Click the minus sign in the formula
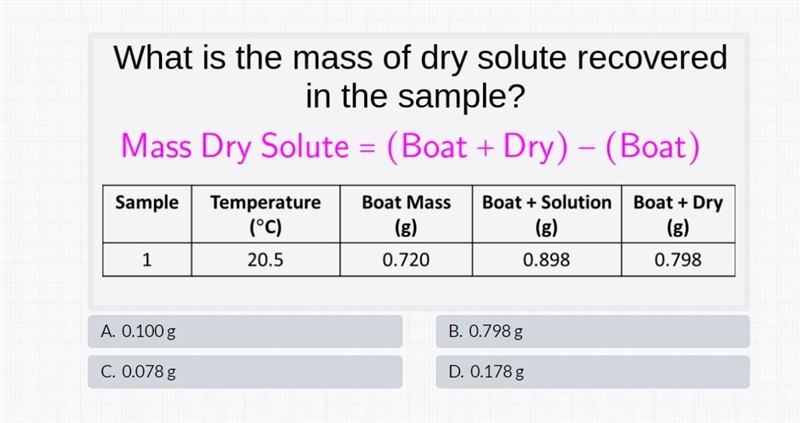This screenshot has width=800, height=423. click(586, 149)
